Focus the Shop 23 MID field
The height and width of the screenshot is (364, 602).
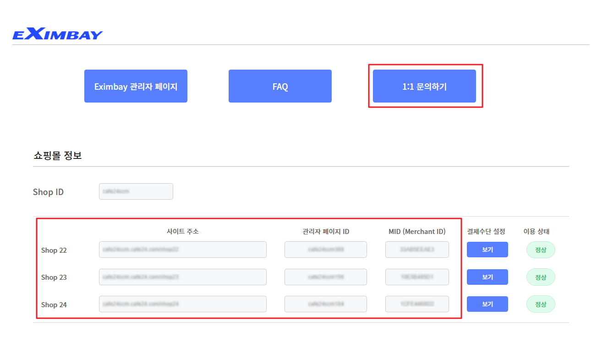417,277
